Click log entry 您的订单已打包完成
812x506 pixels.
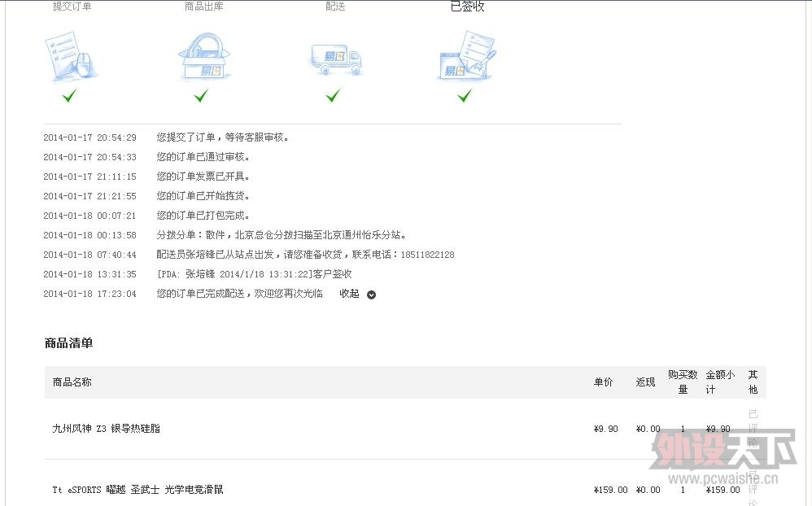pyautogui.click(x=203, y=216)
